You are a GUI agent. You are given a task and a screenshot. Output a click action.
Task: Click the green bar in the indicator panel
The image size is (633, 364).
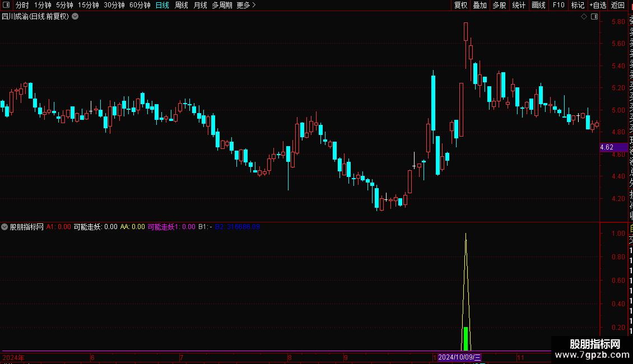(x=466, y=339)
